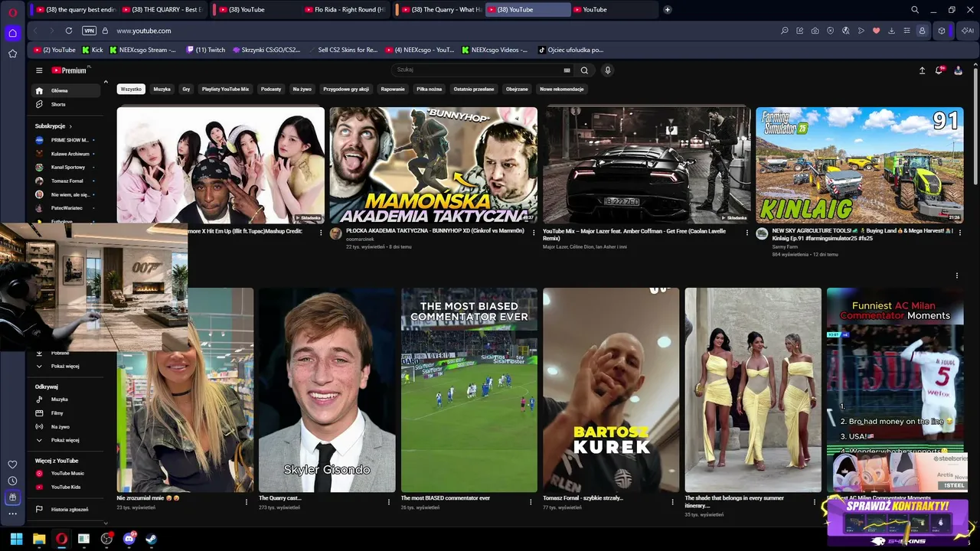The image size is (980, 551).
Task: Open the Opera main menu logo
Action: click(12, 12)
